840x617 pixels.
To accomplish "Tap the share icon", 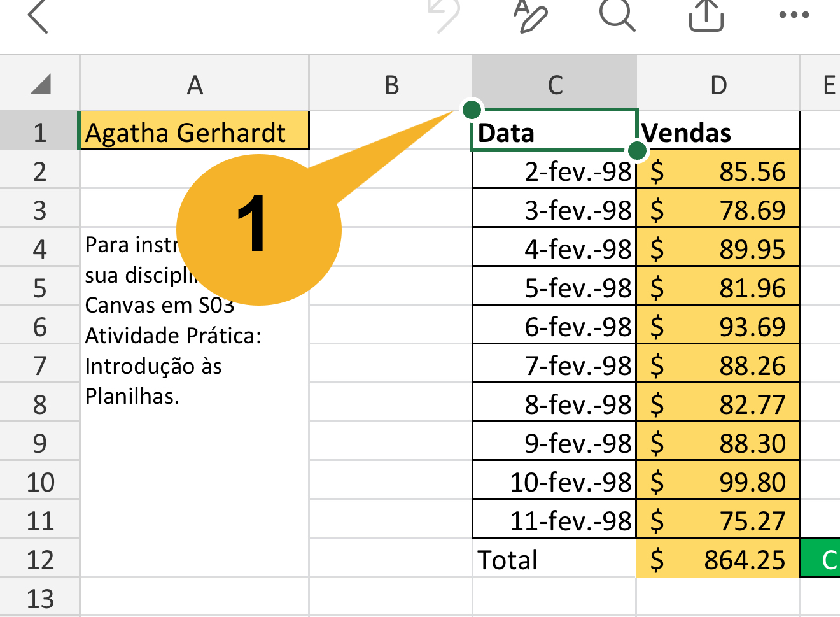I will 706,15.
